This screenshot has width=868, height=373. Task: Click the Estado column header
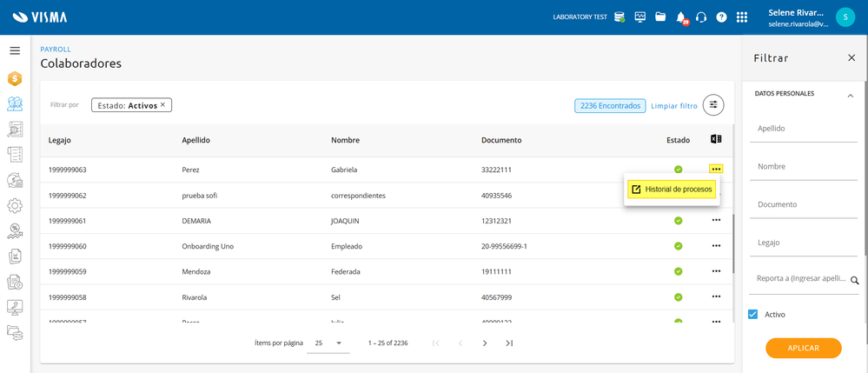click(678, 140)
